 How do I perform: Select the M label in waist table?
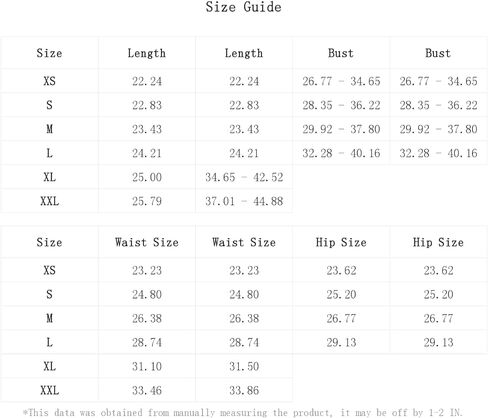pos(49,318)
